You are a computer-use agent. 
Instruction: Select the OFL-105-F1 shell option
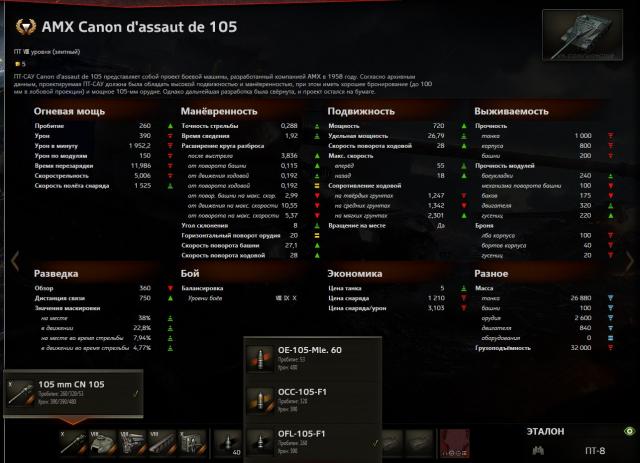[313, 442]
